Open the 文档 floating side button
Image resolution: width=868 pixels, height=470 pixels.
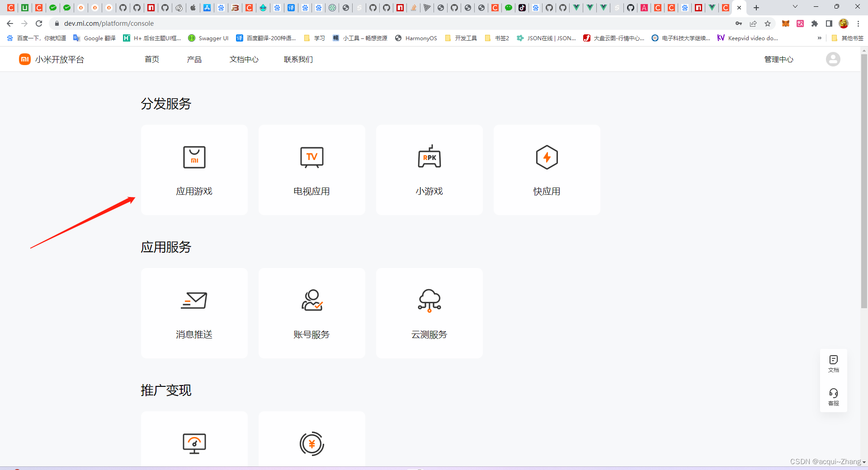[x=834, y=364]
